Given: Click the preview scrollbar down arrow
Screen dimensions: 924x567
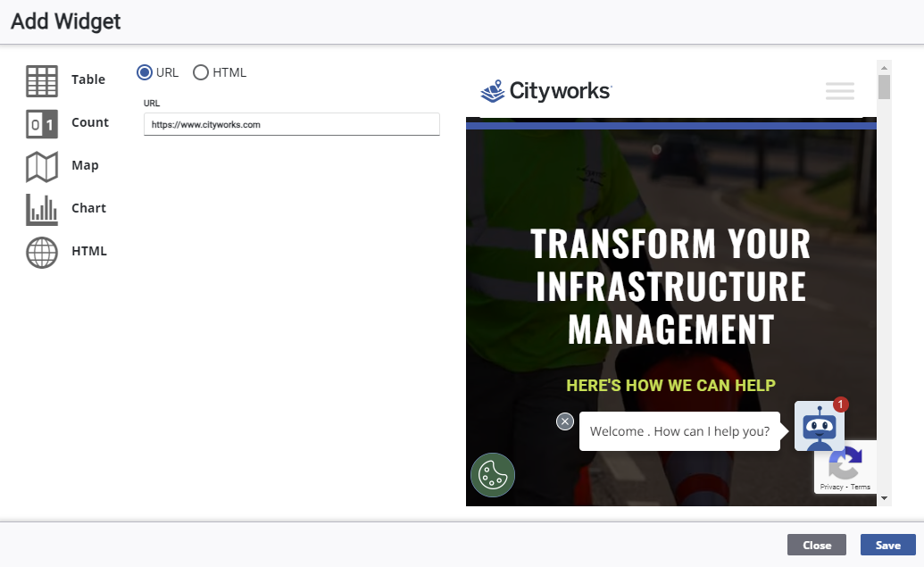Looking at the screenshot, I should [x=884, y=497].
